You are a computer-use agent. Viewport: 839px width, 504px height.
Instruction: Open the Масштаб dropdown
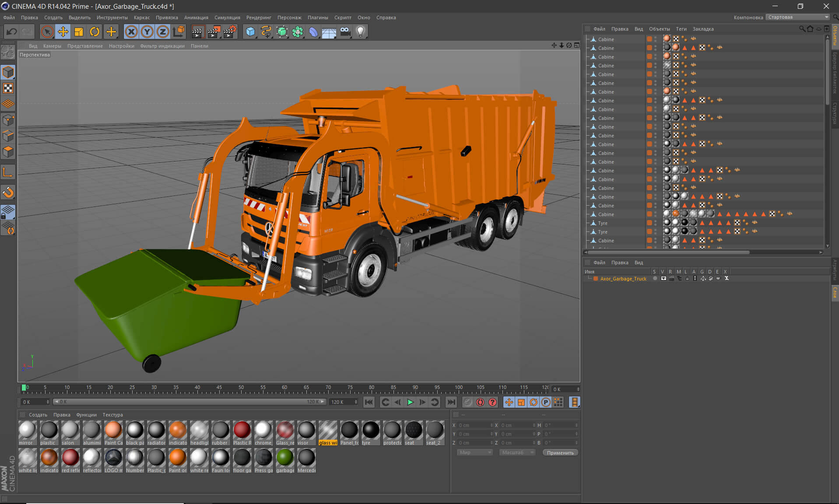point(517,452)
